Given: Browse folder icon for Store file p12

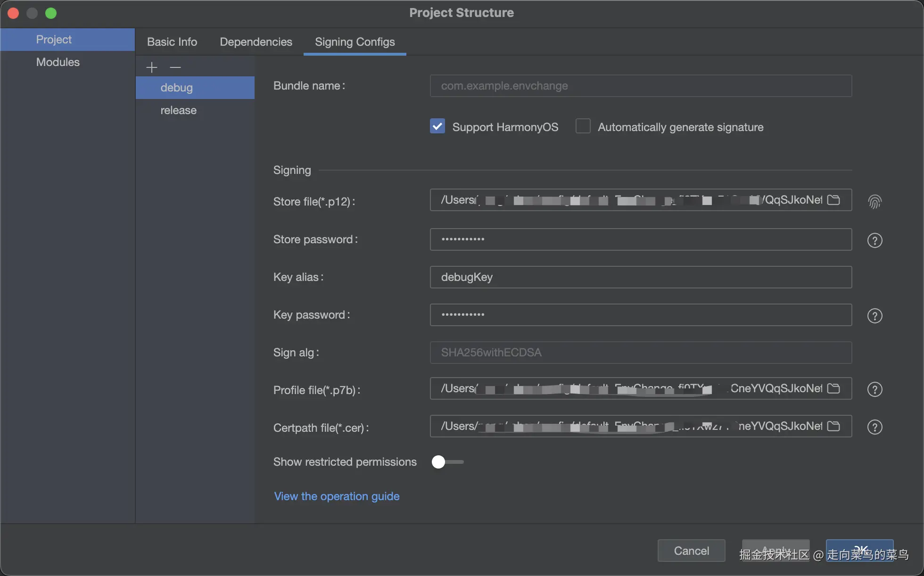Looking at the screenshot, I should [x=833, y=200].
